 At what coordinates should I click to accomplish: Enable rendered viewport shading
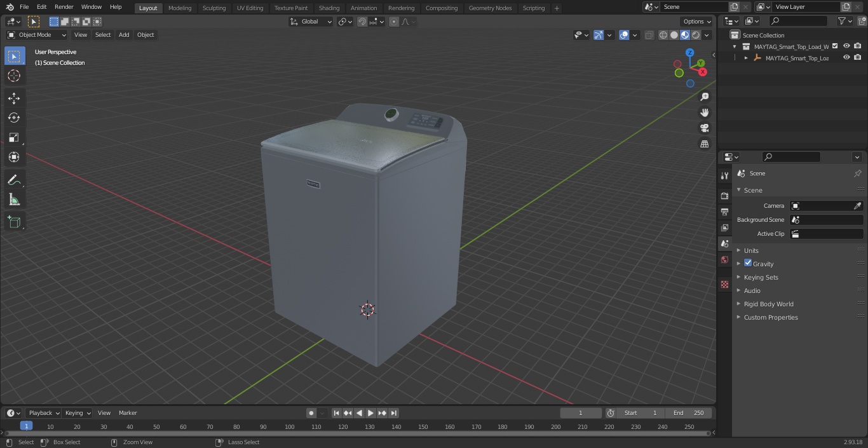pyautogui.click(x=696, y=35)
